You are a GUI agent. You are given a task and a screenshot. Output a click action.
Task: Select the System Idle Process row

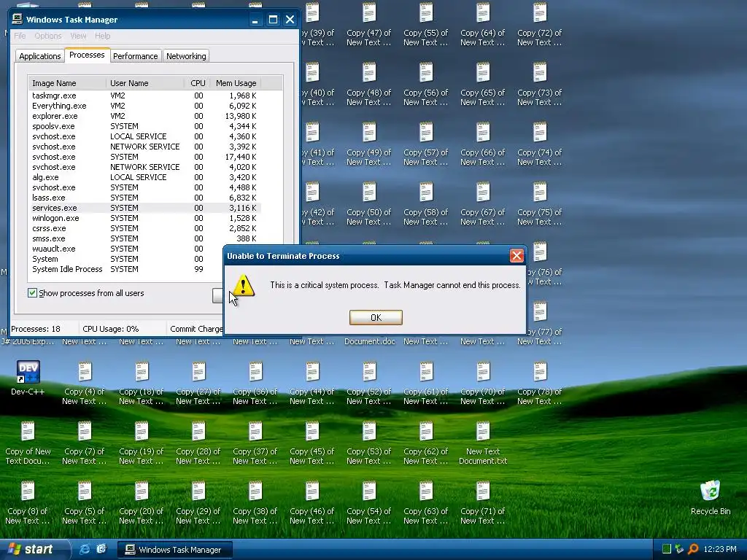pyautogui.click(x=125, y=269)
